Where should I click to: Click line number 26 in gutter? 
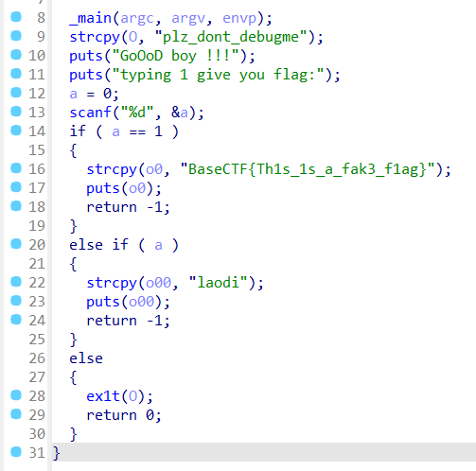coord(37,358)
